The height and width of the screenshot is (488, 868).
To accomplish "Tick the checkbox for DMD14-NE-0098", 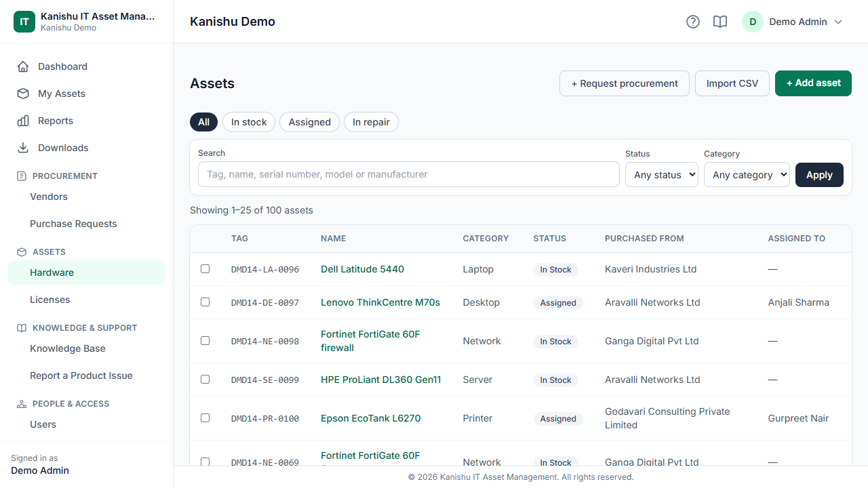I will click(205, 341).
